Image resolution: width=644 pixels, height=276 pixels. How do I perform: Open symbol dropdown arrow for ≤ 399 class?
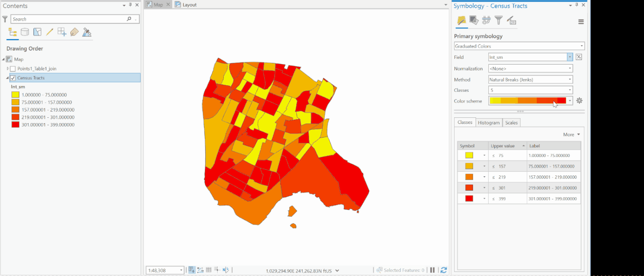484,199
